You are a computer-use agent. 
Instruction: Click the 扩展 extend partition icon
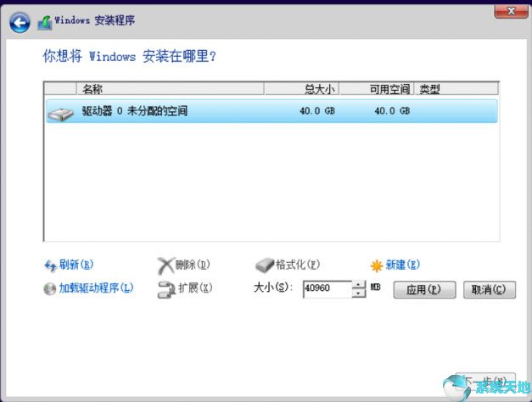pyautogui.click(x=166, y=290)
